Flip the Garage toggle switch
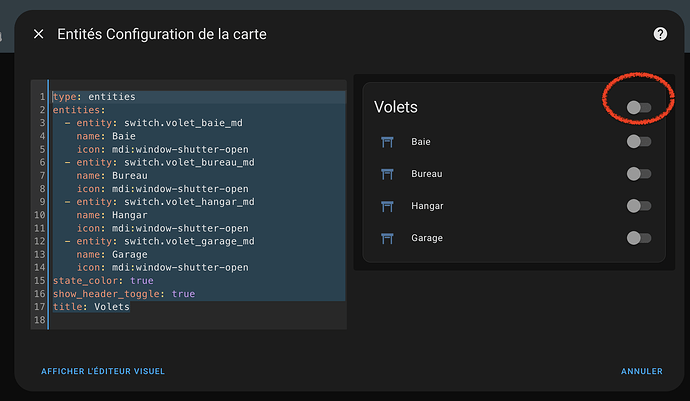Image resolution: width=690 pixels, height=401 pixels. [x=639, y=238]
